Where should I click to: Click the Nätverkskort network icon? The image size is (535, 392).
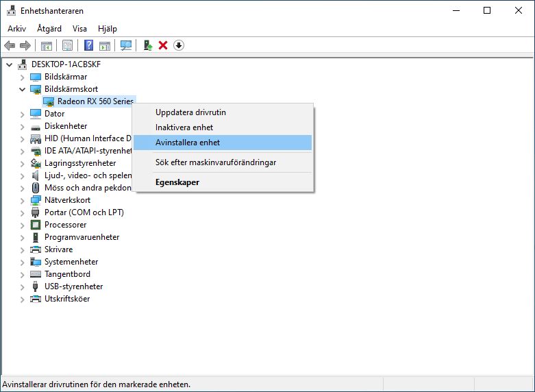[36, 200]
